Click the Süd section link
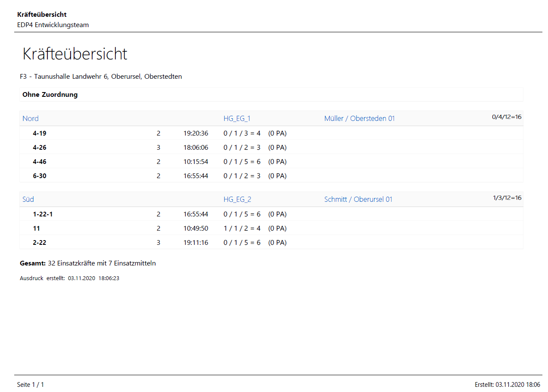The image size is (548, 392). point(28,199)
